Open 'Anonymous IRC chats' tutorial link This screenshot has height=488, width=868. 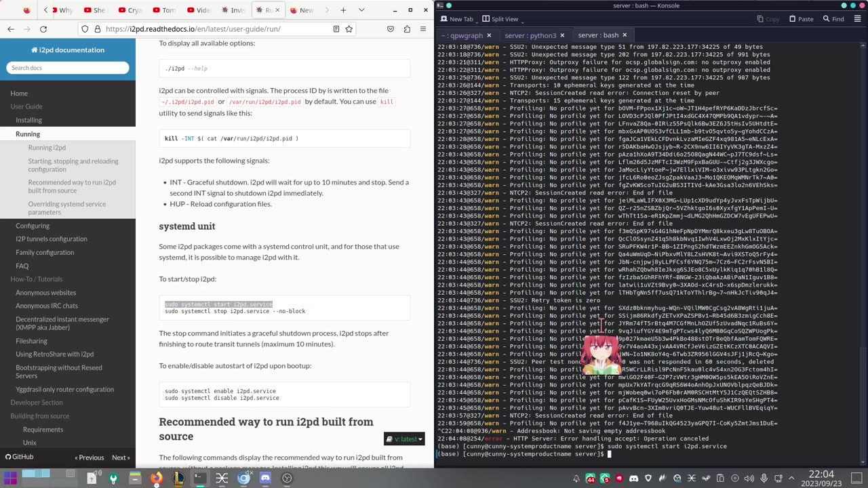47,306
